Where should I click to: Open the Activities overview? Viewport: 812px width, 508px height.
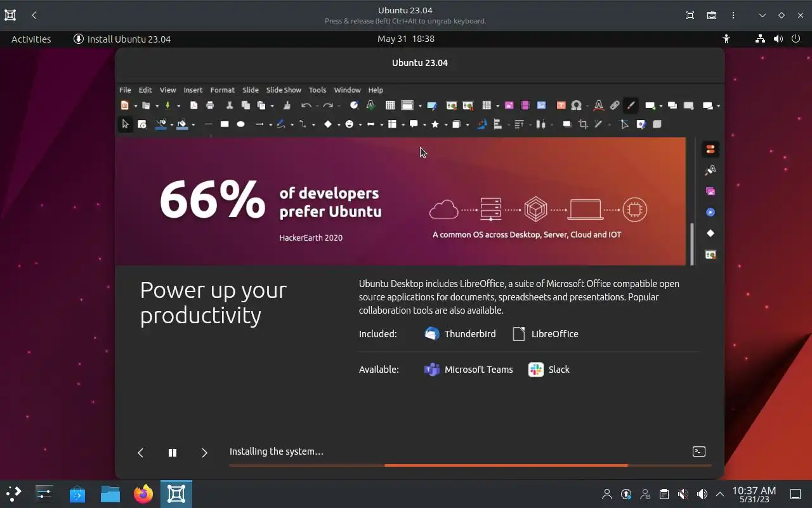31,39
